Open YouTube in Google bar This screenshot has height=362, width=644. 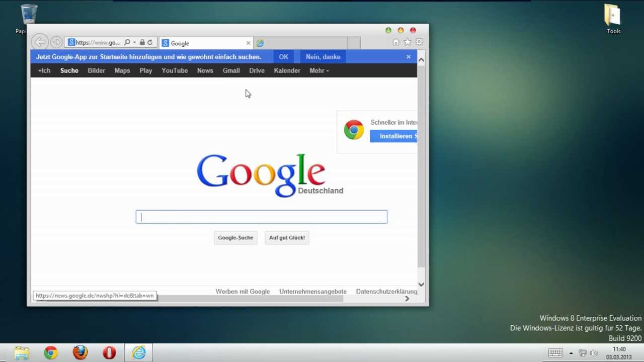click(x=175, y=70)
